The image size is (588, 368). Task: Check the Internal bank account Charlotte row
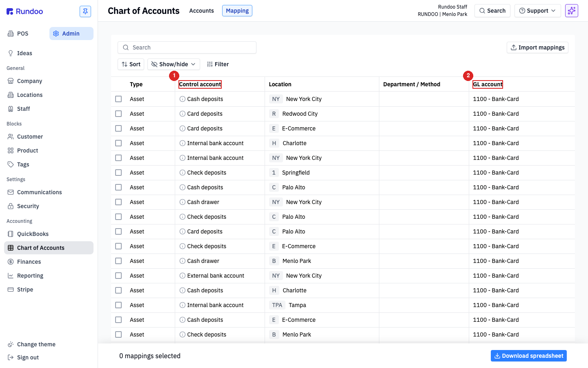coord(118,143)
